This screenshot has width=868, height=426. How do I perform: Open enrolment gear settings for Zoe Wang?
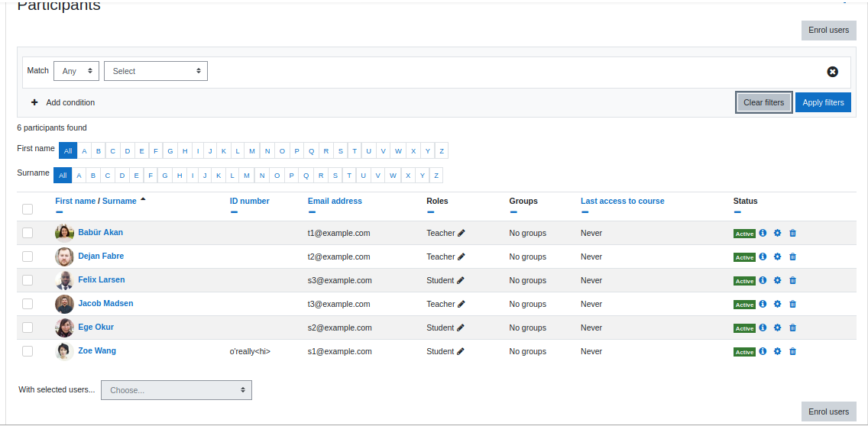(777, 351)
